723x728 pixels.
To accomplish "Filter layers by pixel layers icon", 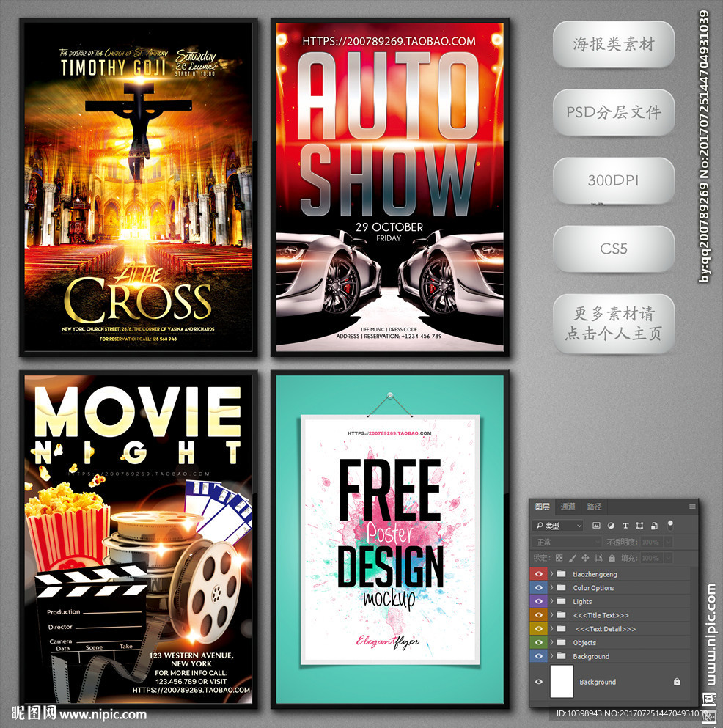I will (597, 526).
